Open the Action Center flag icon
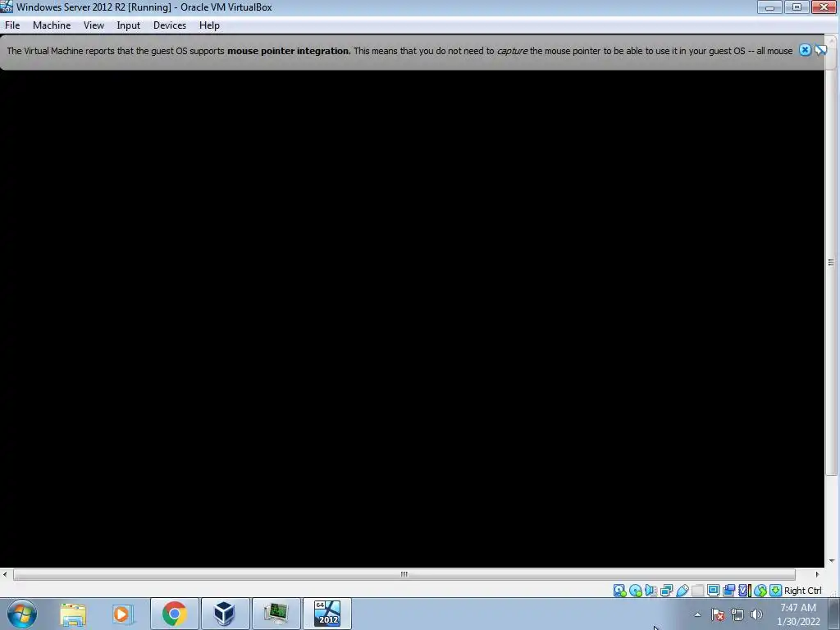 click(718, 614)
